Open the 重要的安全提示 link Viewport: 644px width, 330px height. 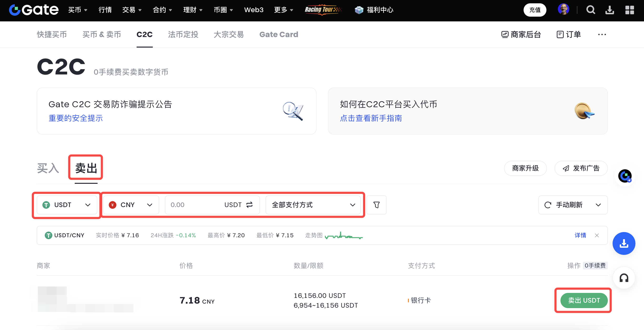click(x=75, y=118)
